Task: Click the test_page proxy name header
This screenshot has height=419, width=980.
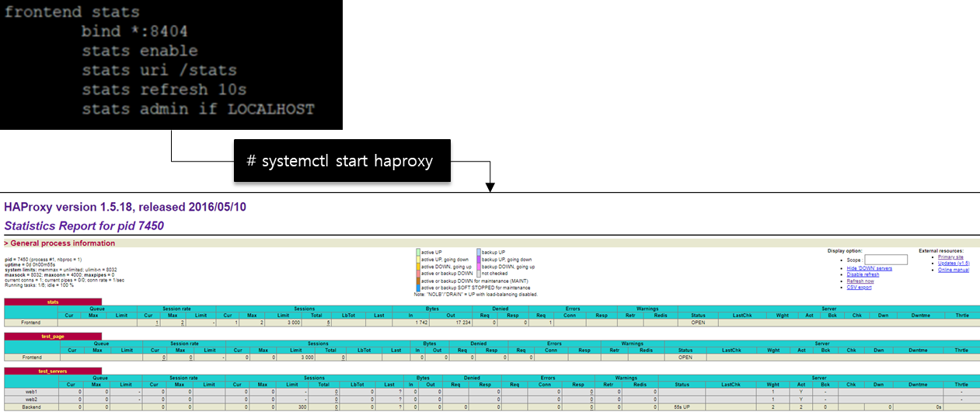Action: 53,337
